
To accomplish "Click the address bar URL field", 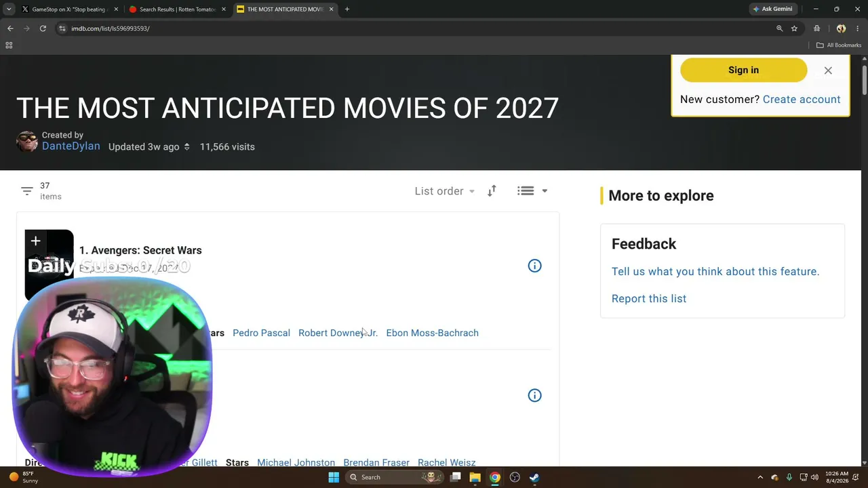I will click(420, 28).
